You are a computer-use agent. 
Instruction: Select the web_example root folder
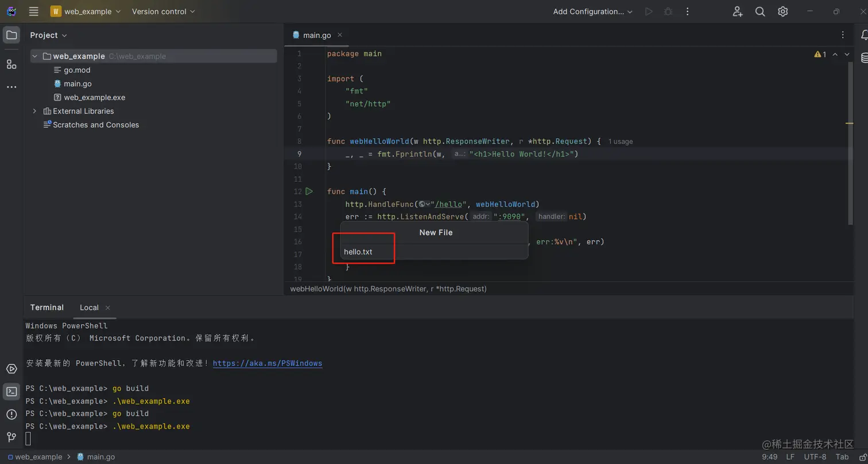[154, 56]
